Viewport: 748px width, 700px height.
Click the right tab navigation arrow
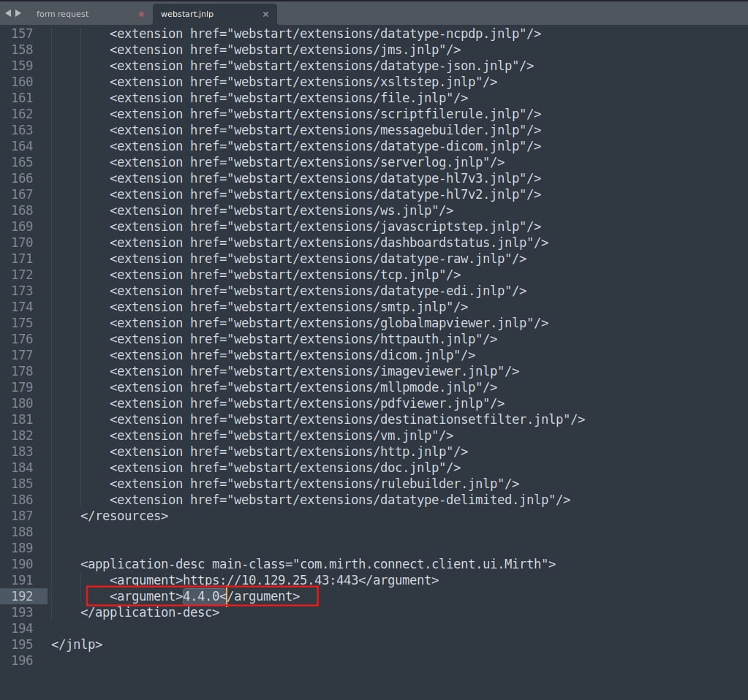point(17,13)
